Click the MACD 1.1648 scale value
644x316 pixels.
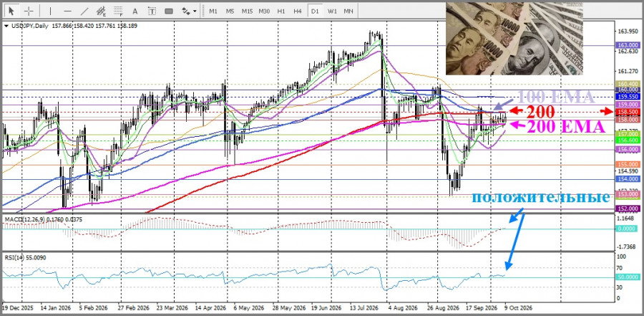point(627,219)
